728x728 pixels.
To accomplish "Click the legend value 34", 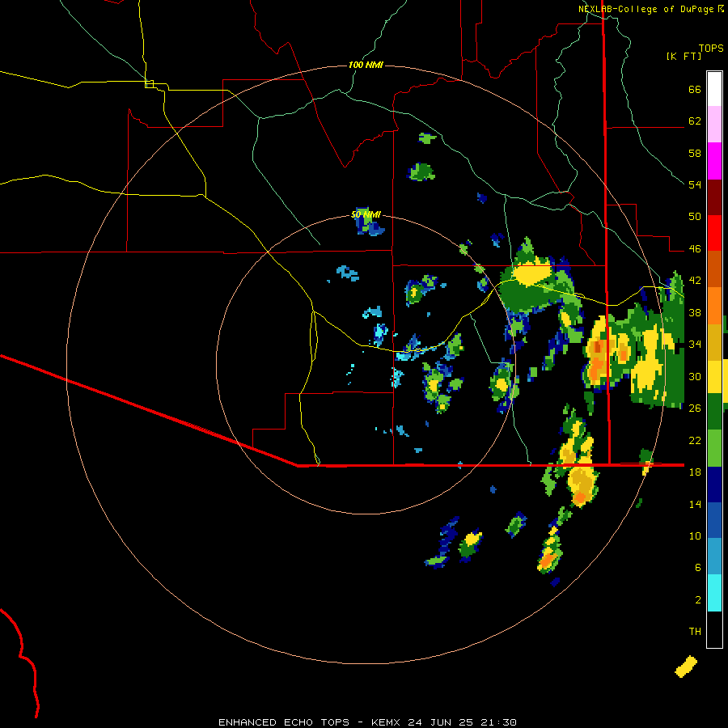I will point(695,345).
